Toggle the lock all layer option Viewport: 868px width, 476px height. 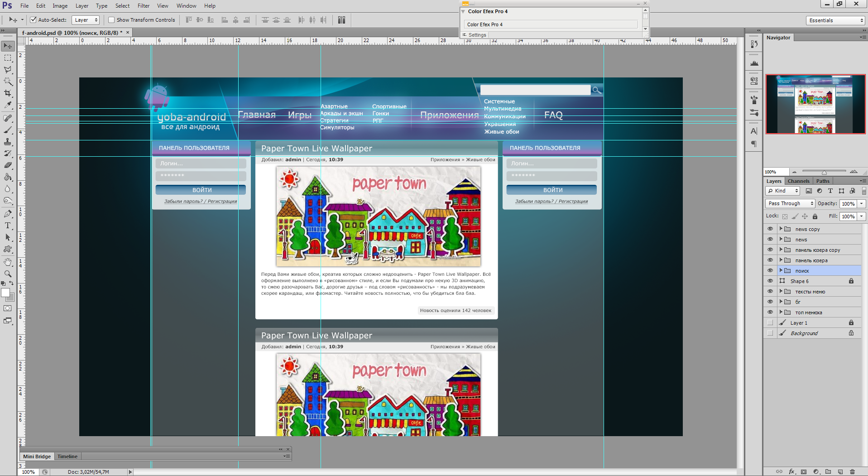tap(815, 216)
